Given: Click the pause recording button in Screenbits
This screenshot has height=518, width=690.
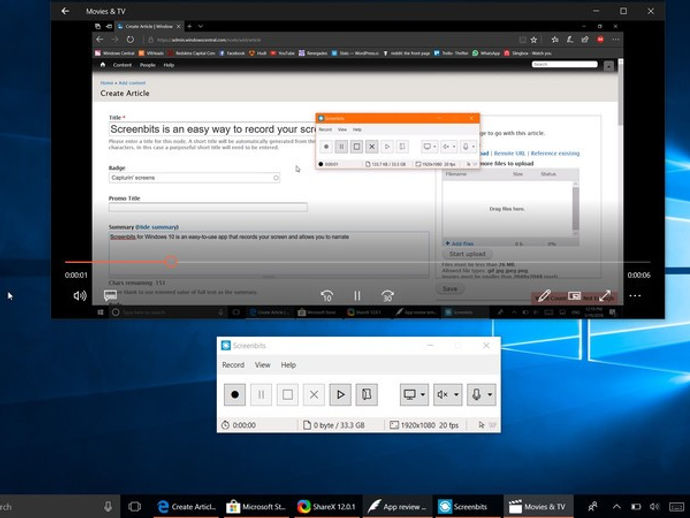Looking at the screenshot, I should [x=261, y=394].
